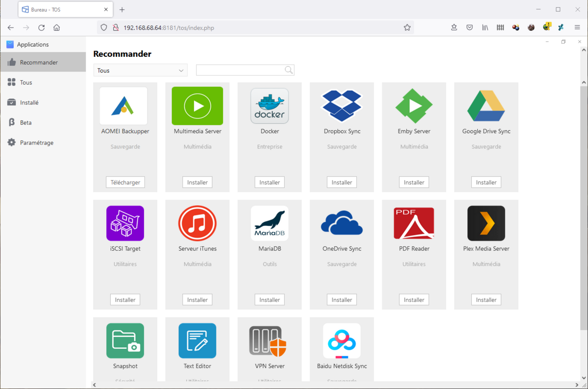Select the MariaDB seal icon
The image size is (588, 389).
coord(269,223)
